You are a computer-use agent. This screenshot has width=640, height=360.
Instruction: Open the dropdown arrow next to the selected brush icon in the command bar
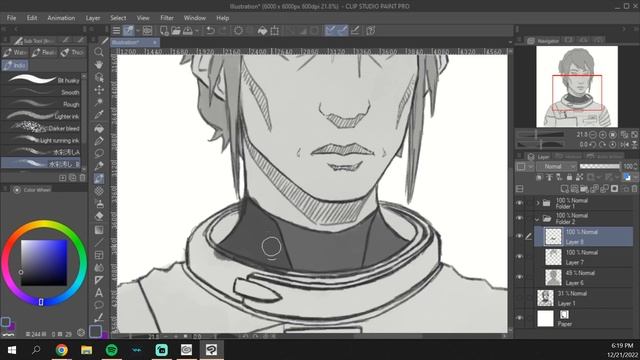click(138, 31)
